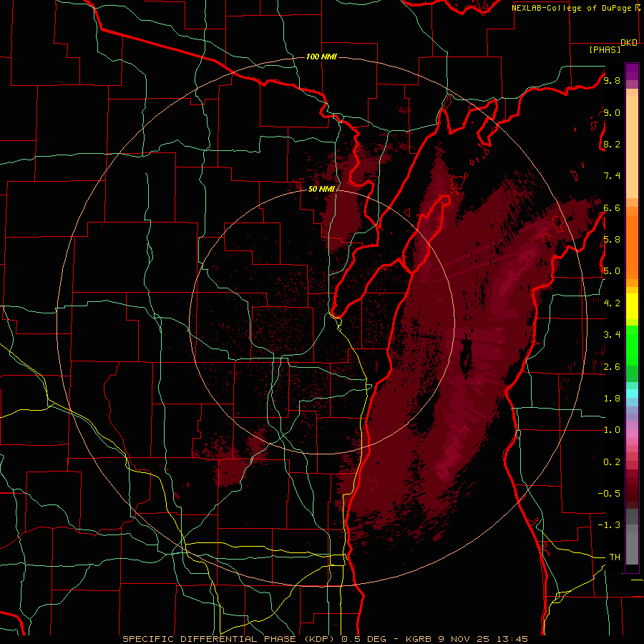The width and height of the screenshot is (644, 644).
Task: Click the 9.0 value on the color scale
Action: [x=612, y=112]
